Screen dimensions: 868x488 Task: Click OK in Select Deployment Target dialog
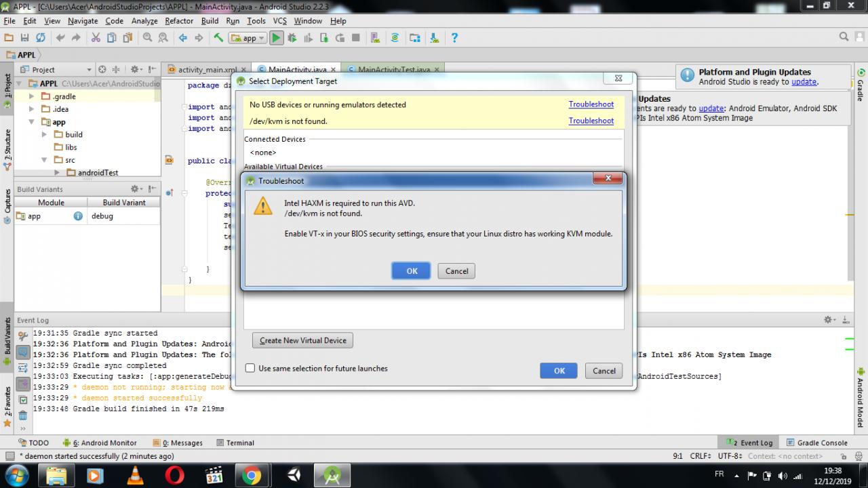pos(559,371)
